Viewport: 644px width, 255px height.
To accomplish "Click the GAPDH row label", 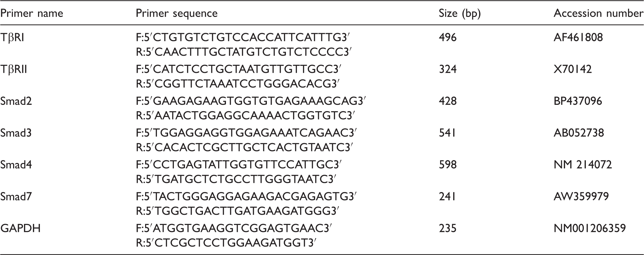I will click(20, 228).
